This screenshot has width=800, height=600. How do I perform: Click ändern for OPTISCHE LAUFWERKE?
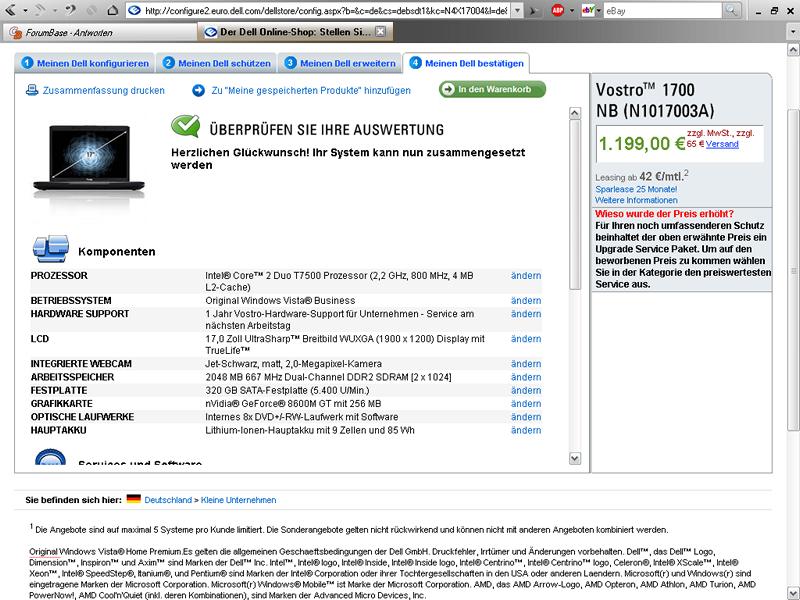point(526,417)
